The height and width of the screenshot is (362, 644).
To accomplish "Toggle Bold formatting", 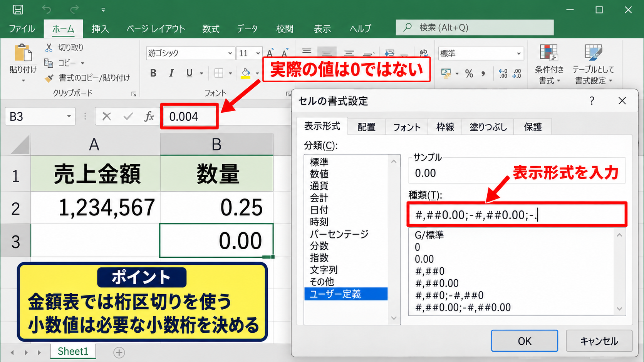I will click(x=153, y=73).
